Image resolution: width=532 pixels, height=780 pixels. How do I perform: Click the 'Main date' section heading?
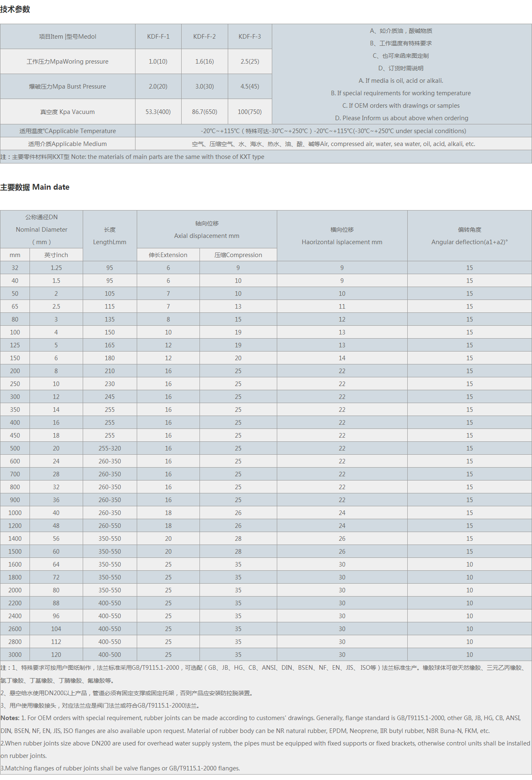tap(35, 187)
